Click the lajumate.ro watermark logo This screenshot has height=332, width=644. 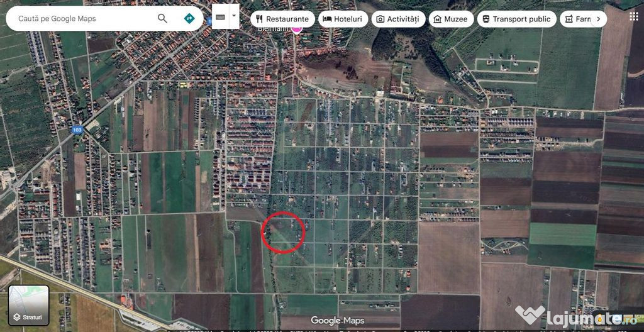(x=576, y=317)
